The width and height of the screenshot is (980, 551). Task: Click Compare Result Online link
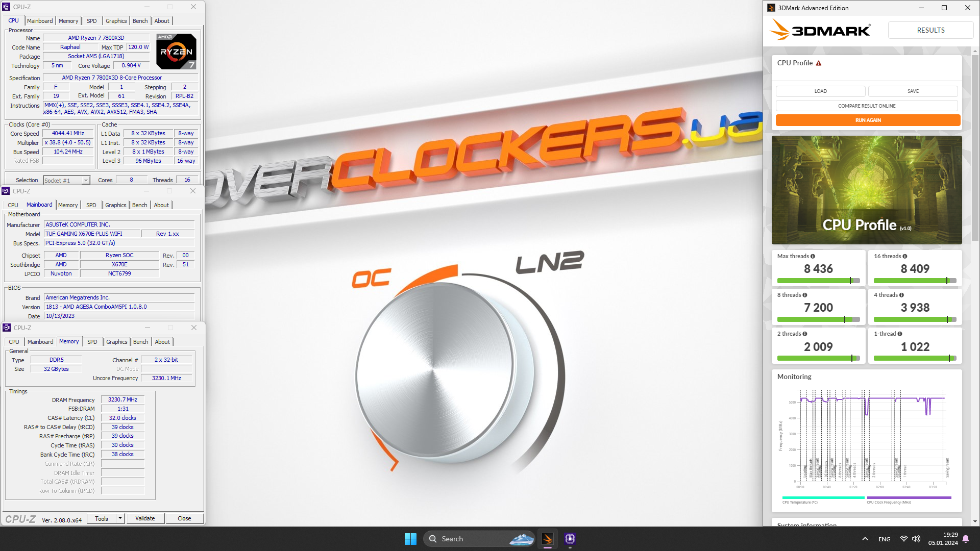point(868,106)
